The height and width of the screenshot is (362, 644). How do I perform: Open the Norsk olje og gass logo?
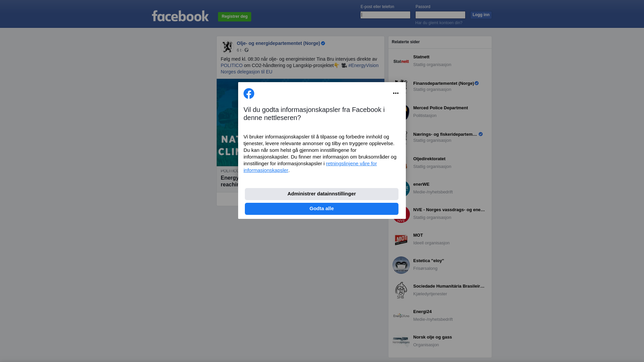[x=401, y=342]
